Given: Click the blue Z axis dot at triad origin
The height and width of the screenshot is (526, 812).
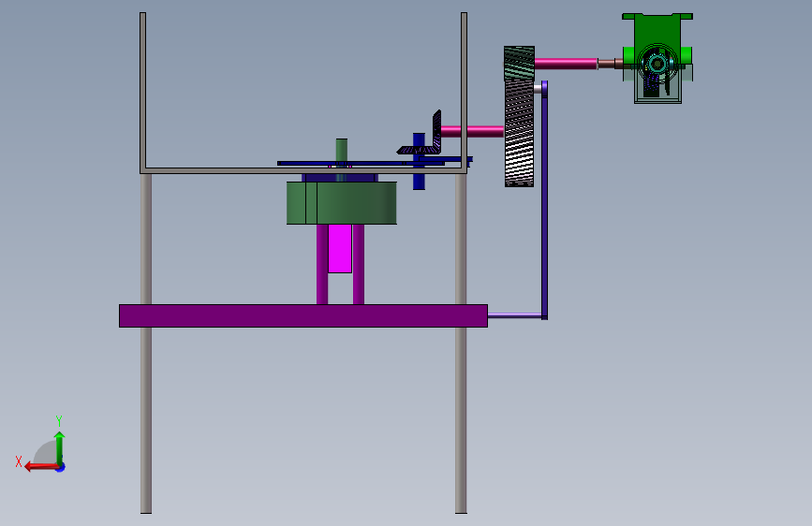Looking at the screenshot, I should [61, 468].
